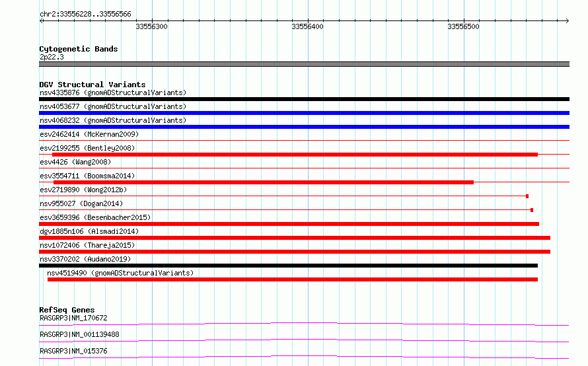588x366 pixels.
Task: Click the black bar for nsv4335876
Action: (x=304, y=99)
